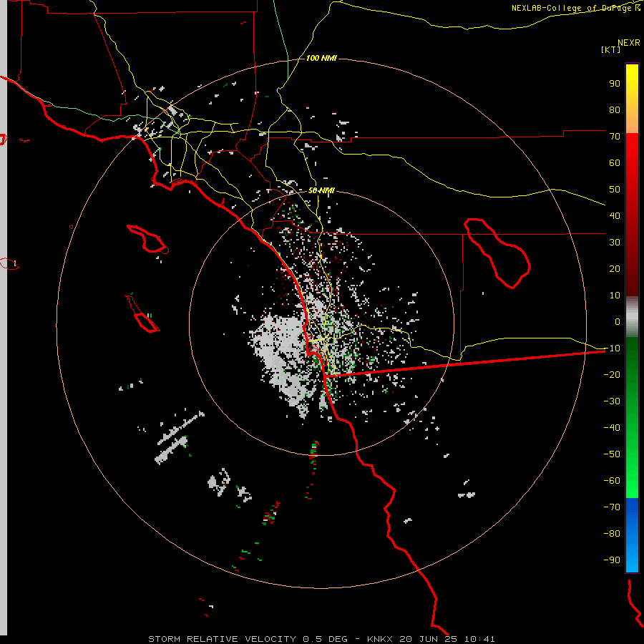Click the 50 NMI range ring label
Screen dimensions: 644x644
pyautogui.click(x=321, y=190)
